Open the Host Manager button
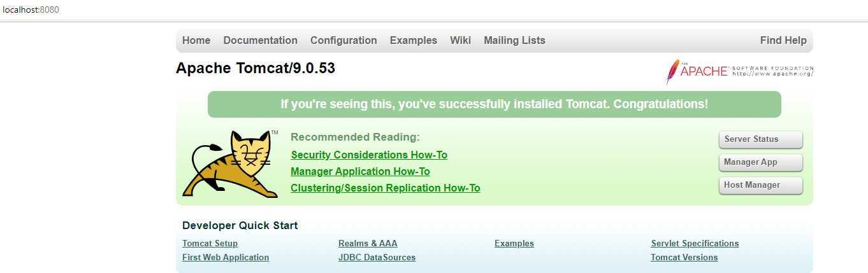Image resolution: width=868 pixels, height=273 pixels. coord(760,185)
